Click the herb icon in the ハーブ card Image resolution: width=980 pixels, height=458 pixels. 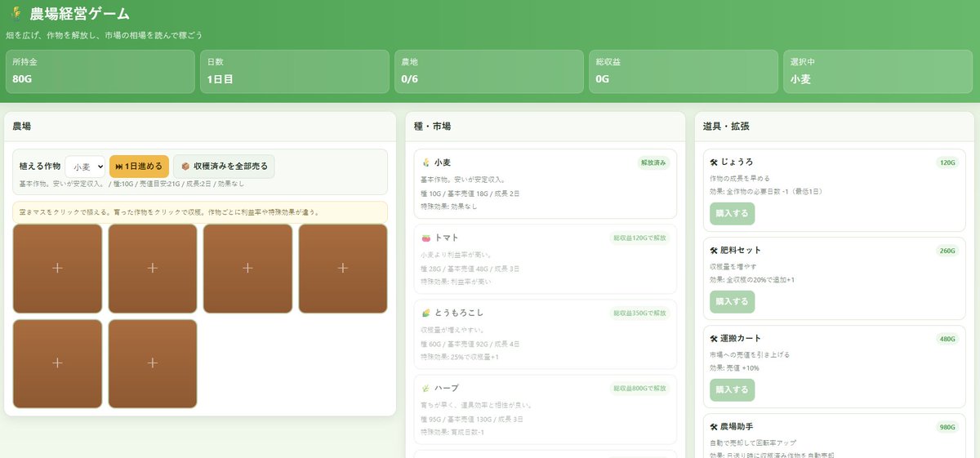[425, 388]
